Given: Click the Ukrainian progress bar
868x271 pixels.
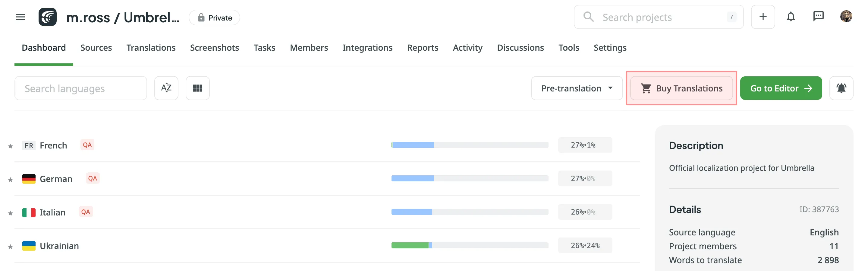Looking at the screenshot, I should point(470,245).
